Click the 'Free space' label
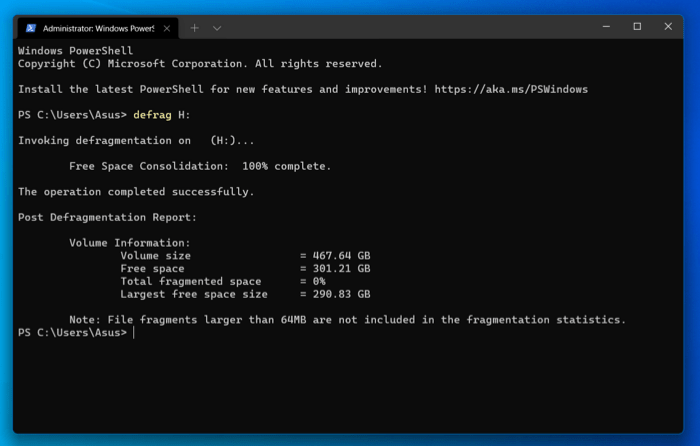700x446 pixels. click(152, 269)
